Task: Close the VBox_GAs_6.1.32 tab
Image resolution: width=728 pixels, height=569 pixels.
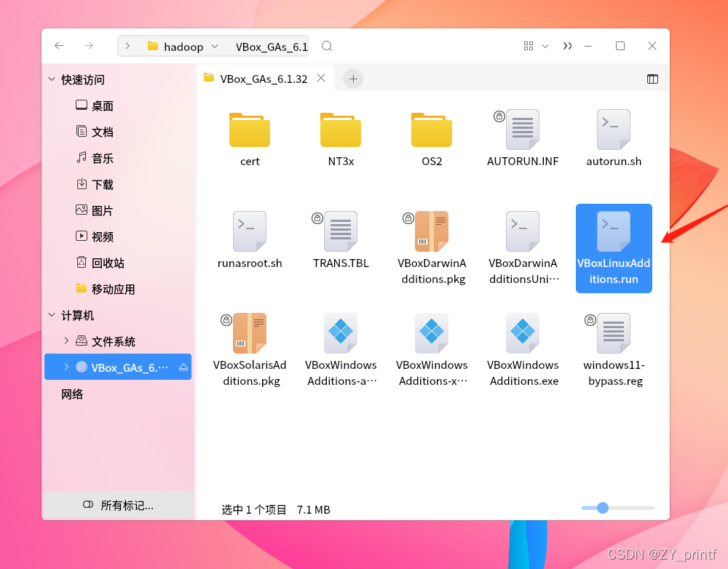Action: (321, 79)
